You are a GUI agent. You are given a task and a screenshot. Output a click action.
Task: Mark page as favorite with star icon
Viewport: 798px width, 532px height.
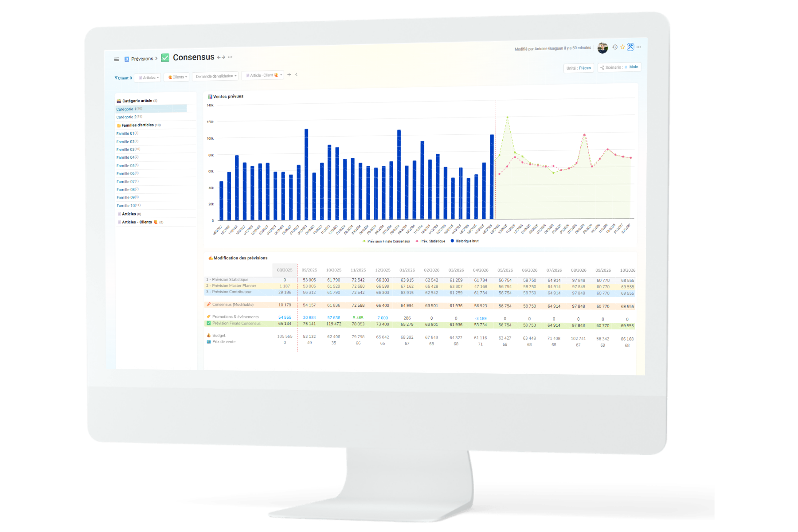[622, 47]
